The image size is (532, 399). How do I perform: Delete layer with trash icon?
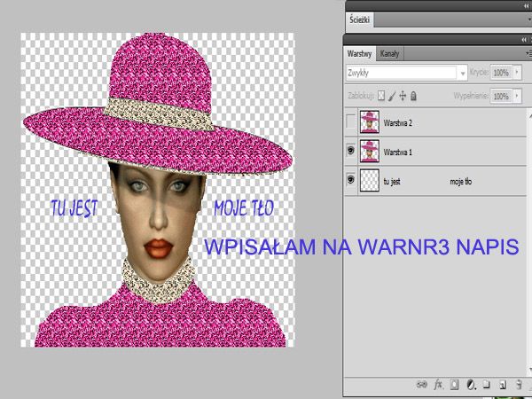click(517, 385)
